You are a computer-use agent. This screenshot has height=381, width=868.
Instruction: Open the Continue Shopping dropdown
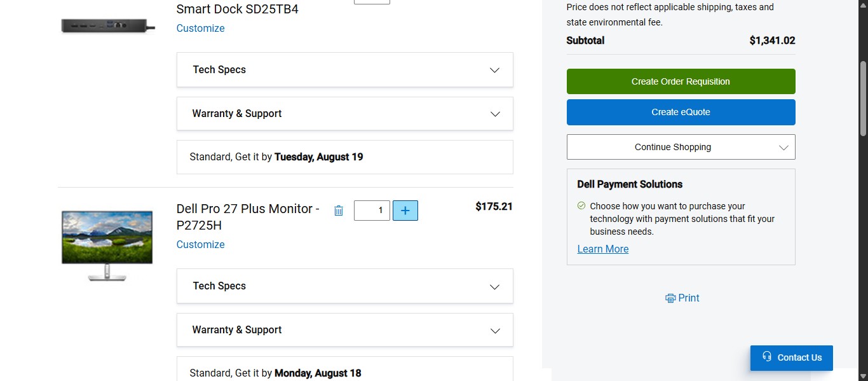[x=680, y=147]
